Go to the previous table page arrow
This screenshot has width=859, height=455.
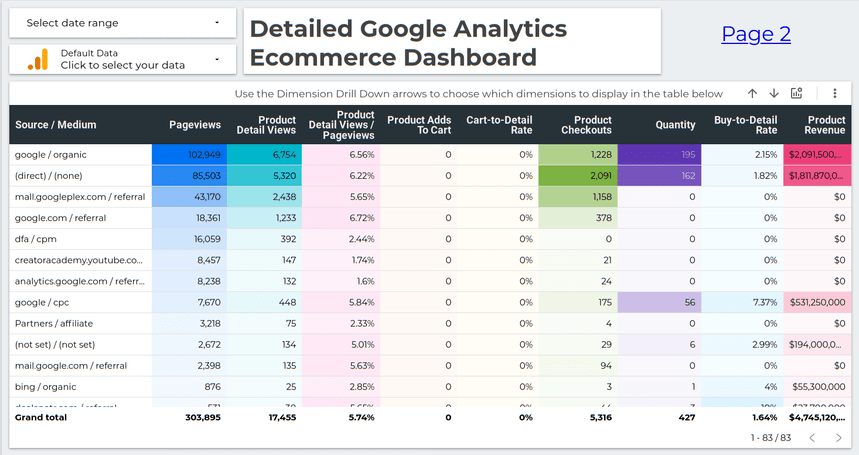click(812, 438)
